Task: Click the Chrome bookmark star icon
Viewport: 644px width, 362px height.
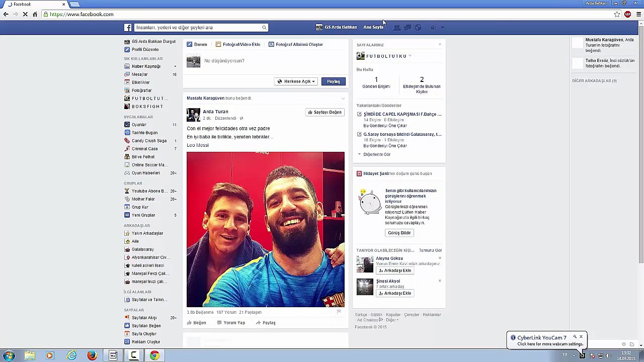Action: pos(617,15)
